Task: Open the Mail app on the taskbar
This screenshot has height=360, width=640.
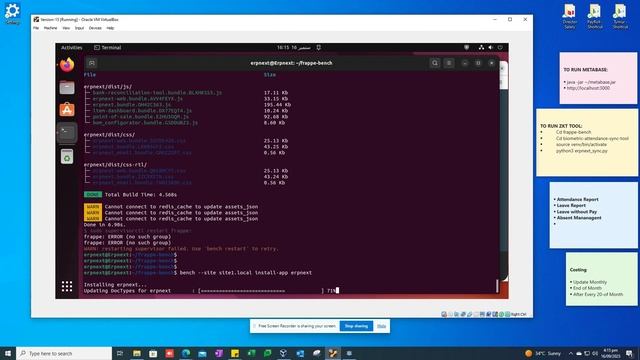Action: pos(202,353)
